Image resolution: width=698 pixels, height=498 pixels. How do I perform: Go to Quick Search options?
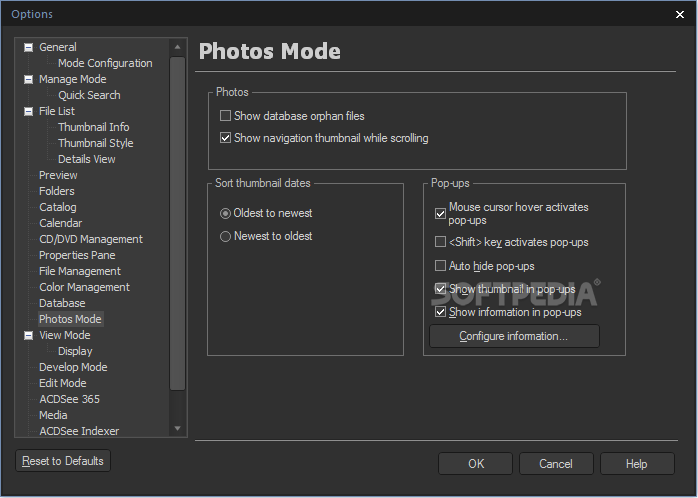click(x=89, y=95)
